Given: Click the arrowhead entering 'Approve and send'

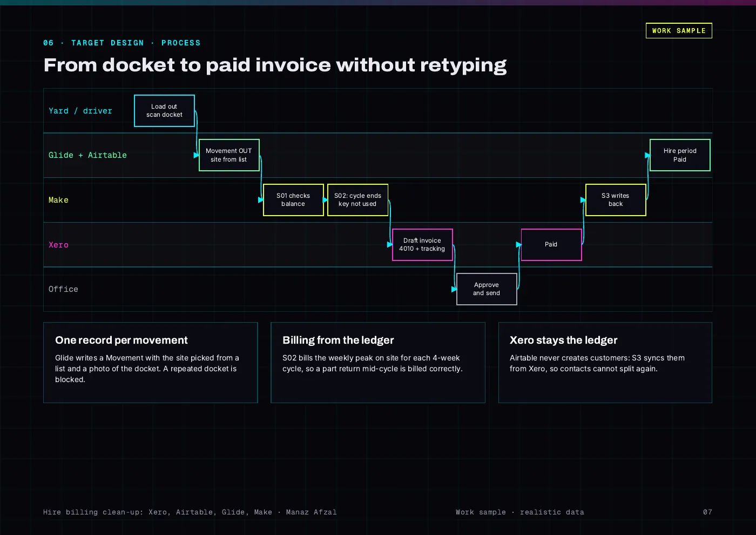Looking at the screenshot, I should pyautogui.click(x=454, y=289).
